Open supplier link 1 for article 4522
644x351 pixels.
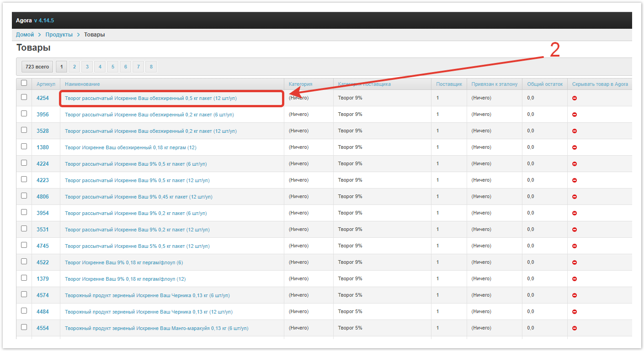(437, 262)
